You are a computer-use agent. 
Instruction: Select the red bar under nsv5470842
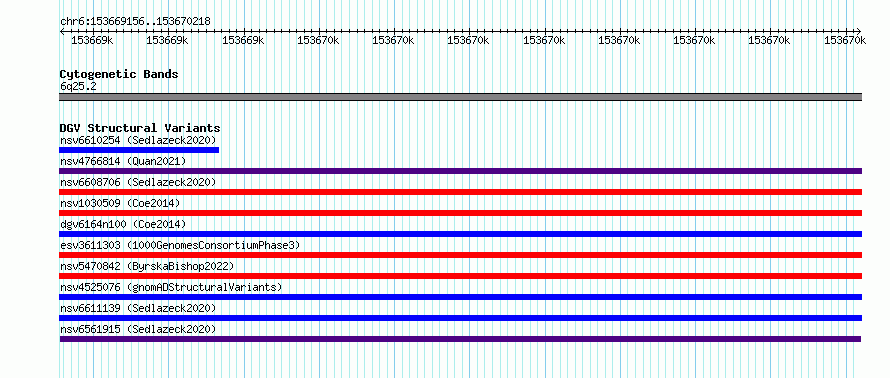460,276
